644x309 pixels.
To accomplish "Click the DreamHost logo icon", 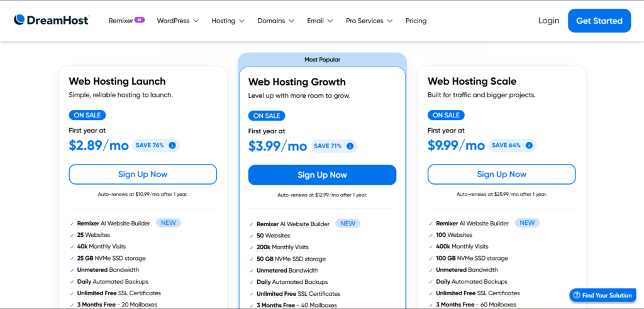I will click(x=19, y=20).
